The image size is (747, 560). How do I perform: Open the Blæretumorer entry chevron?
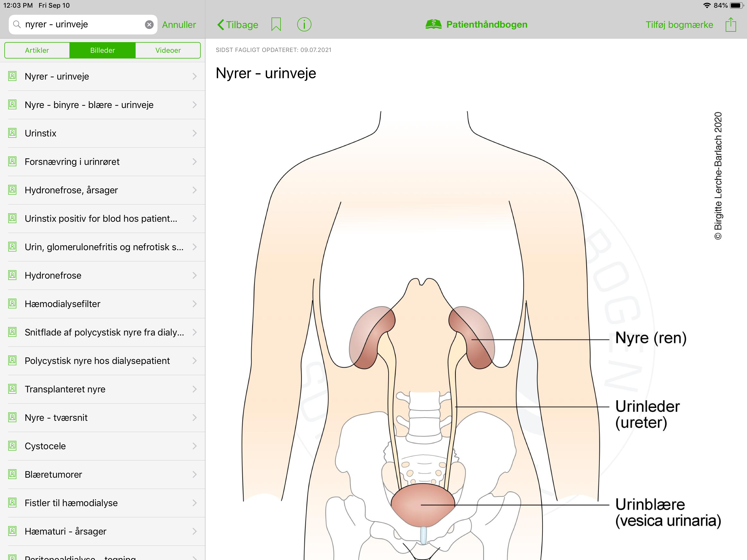point(194,474)
